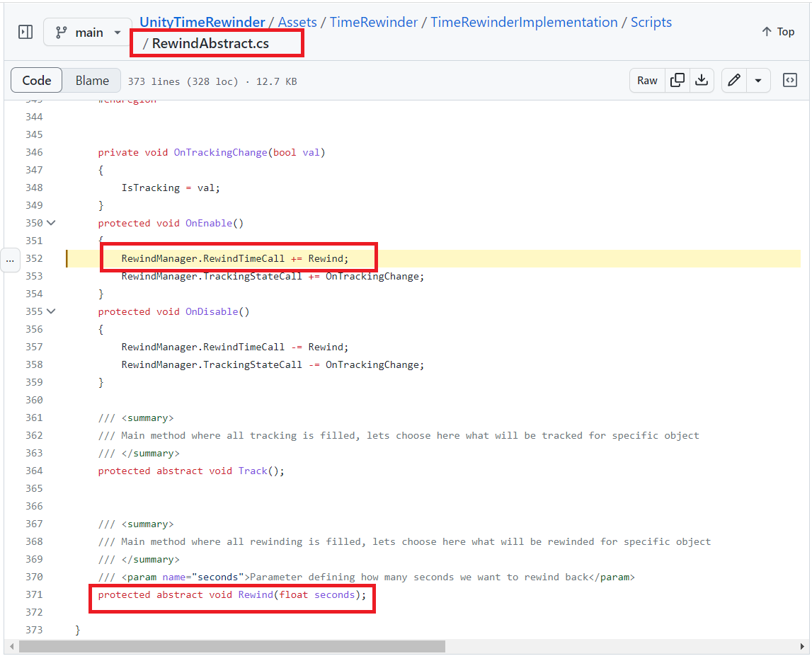Download the raw file
Screen dimensions: 812x656
click(701, 80)
